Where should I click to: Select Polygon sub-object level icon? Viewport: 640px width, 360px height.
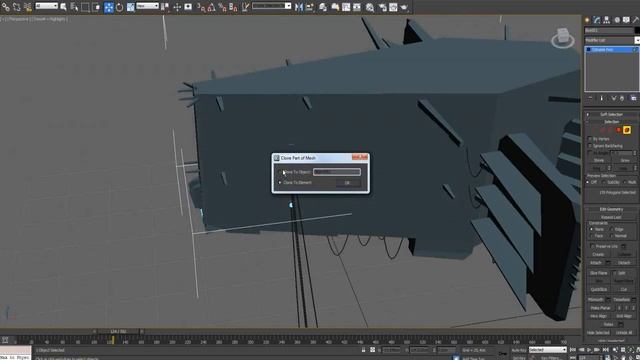[x=618, y=130]
